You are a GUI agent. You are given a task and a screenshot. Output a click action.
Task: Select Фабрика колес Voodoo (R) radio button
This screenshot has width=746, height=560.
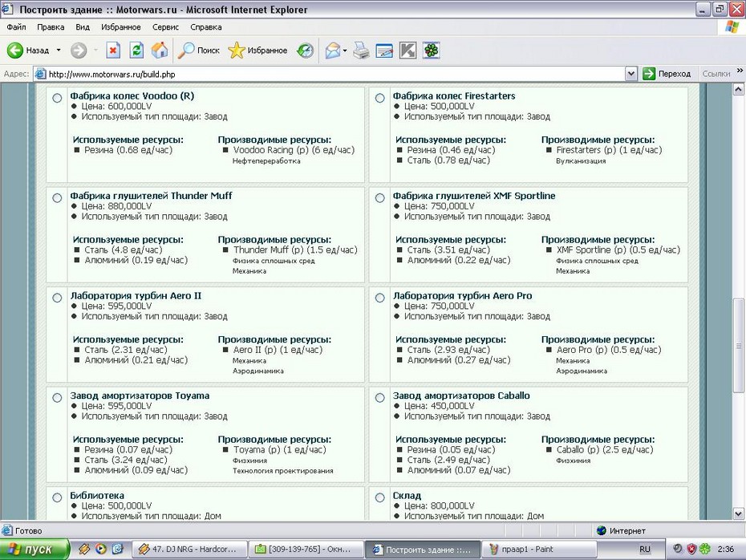pos(57,98)
